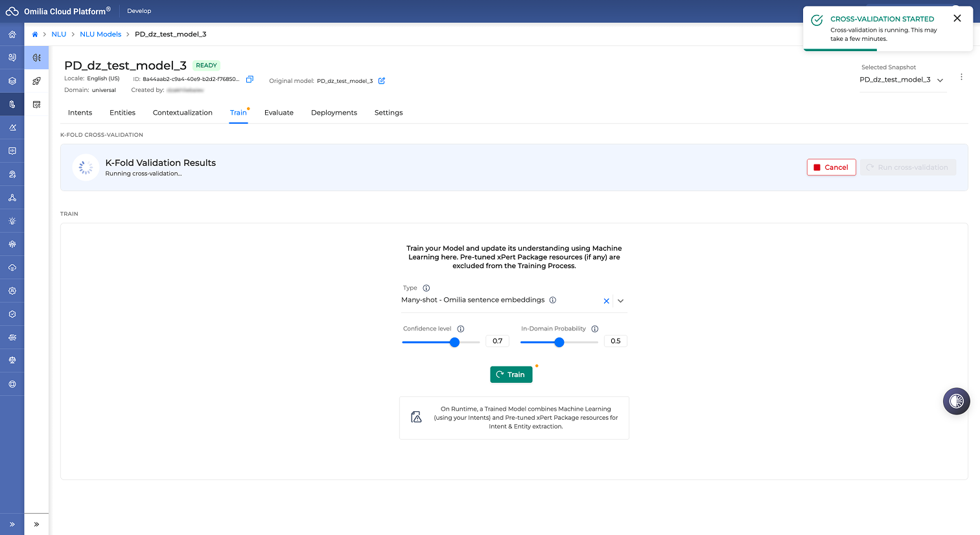The image size is (980, 535).
Task: Open the audio waveform sidebar icon
Action: coord(12,151)
